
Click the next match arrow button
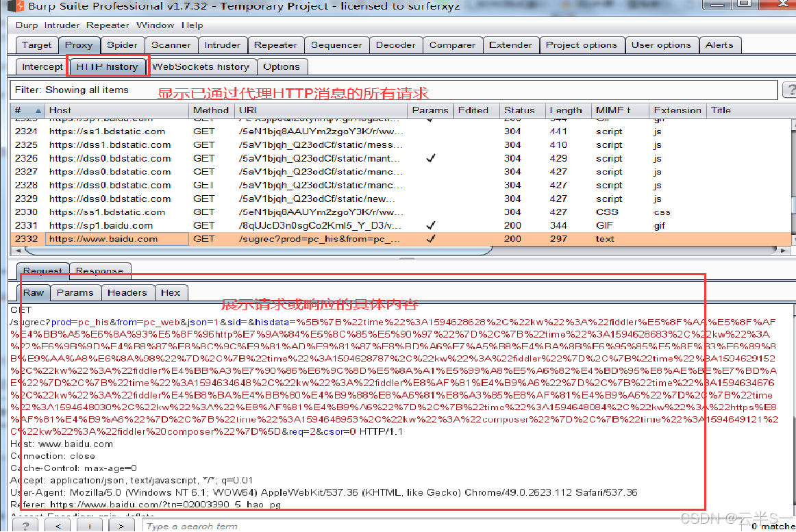pos(121,526)
